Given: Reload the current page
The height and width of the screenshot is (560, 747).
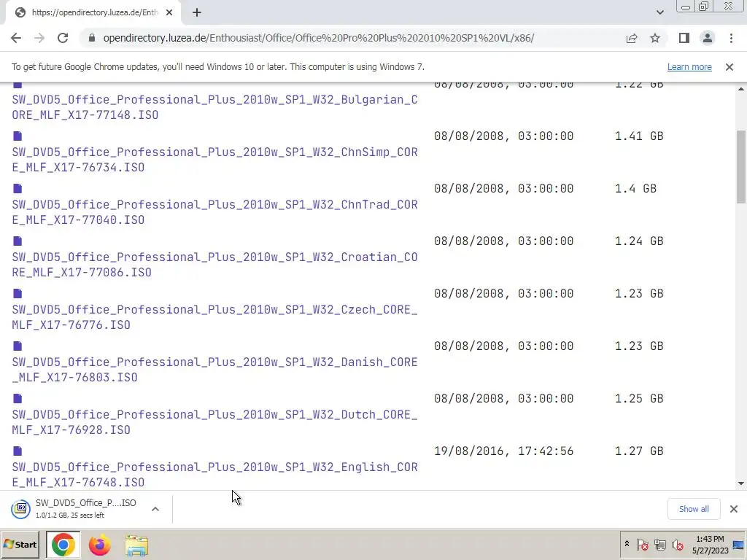Looking at the screenshot, I should tap(63, 38).
